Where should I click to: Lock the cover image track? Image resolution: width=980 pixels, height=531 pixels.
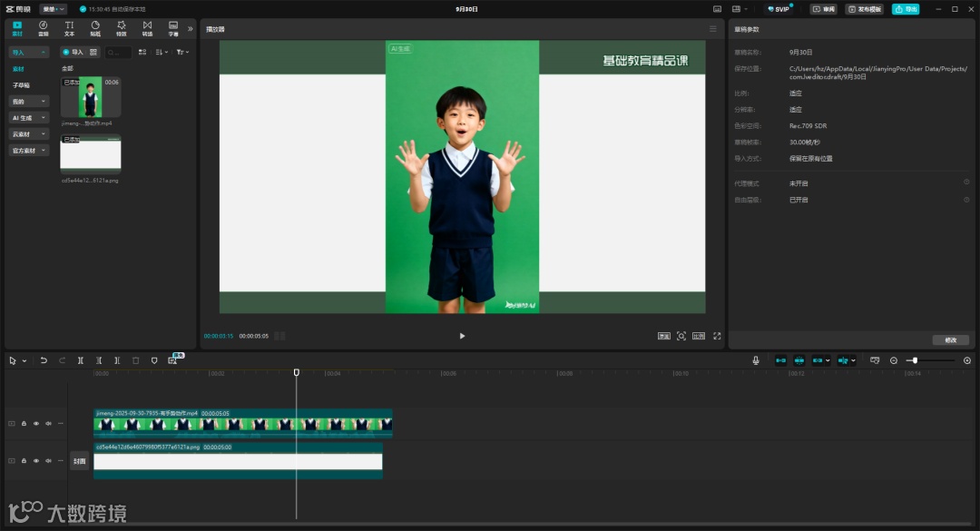pos(24,461)
